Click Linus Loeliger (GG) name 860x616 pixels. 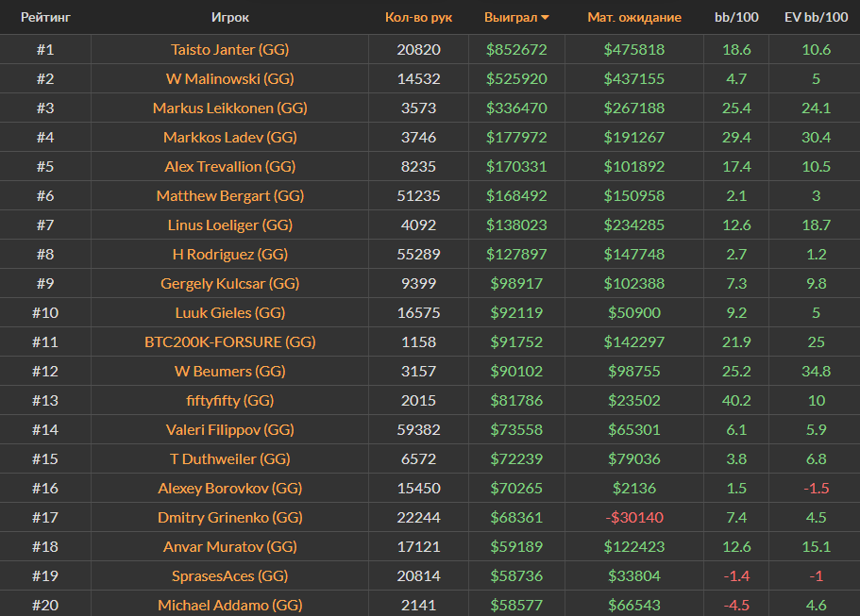(229, 225)
